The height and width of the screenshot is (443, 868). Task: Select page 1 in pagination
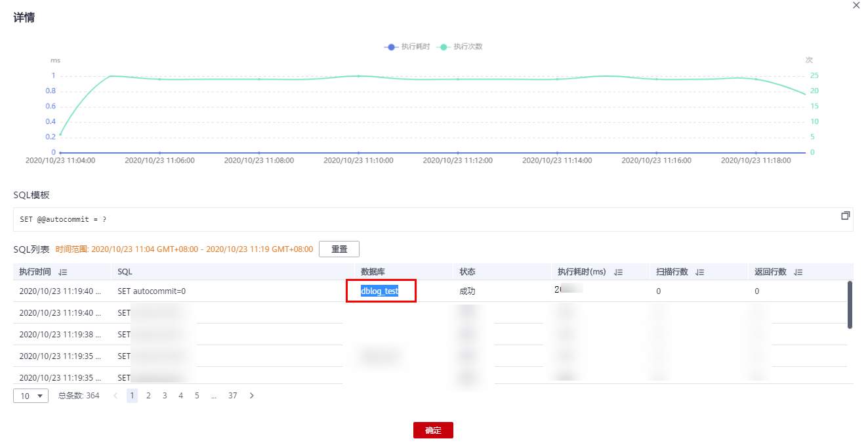point(132,396)
